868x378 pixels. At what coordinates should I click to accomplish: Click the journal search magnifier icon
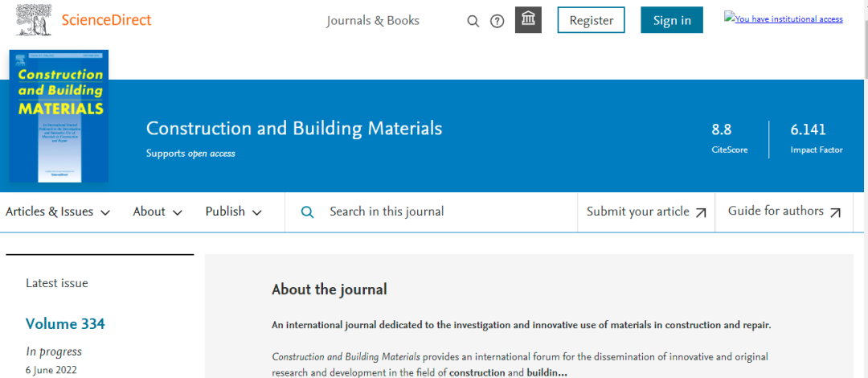pyautogui.click(x=307, y=212)
